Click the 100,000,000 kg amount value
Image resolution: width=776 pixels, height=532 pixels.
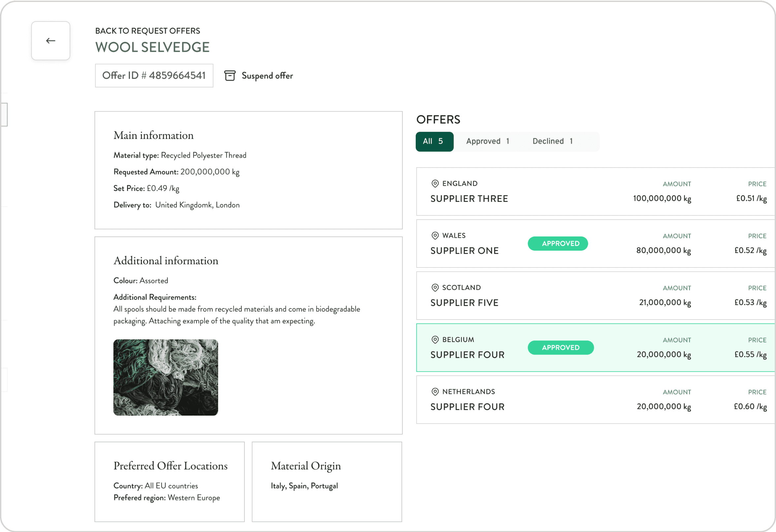tap(662, 199)
